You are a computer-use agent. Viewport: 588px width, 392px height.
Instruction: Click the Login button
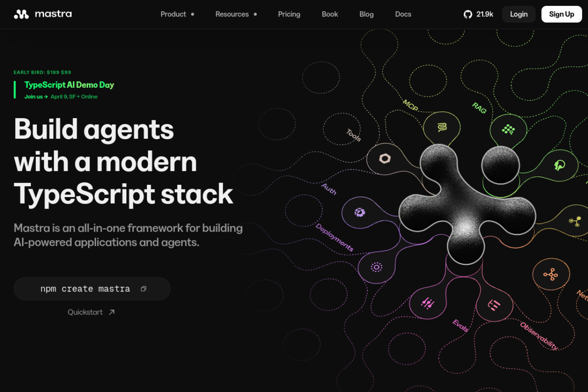[519, 14]
